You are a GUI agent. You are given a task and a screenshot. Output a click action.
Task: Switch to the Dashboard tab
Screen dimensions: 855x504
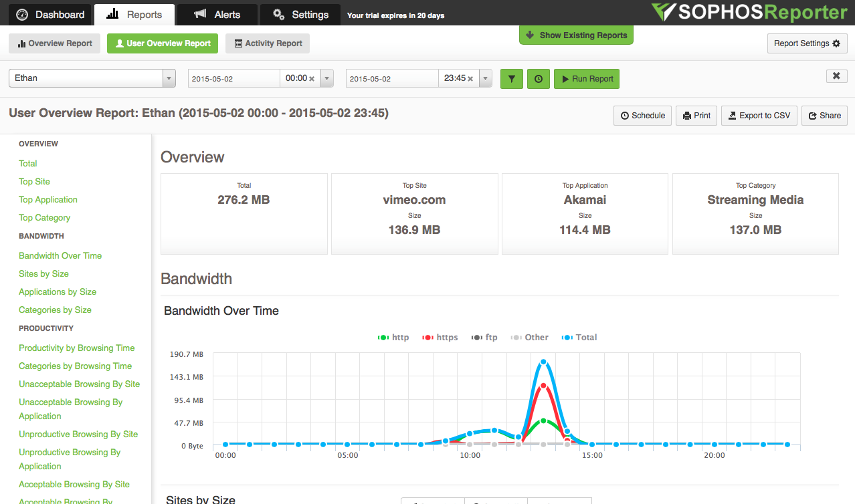point(51,15)
